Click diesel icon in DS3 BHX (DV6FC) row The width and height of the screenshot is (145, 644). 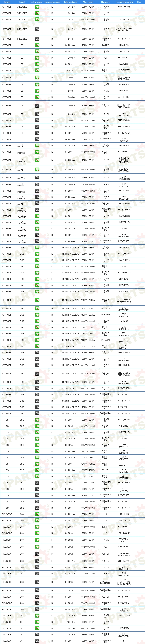37,388
